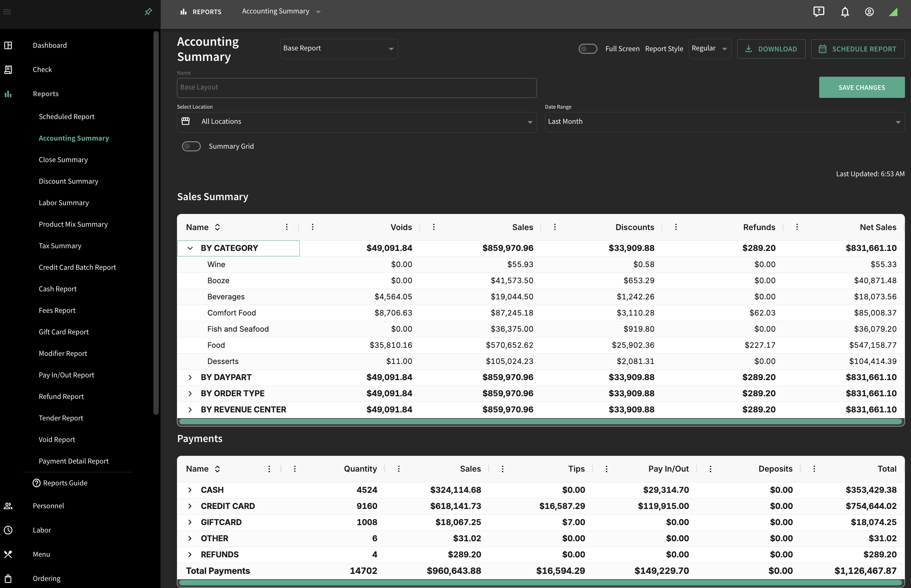Open the user account profile icon
911x588 pixels.
[869, 12]
